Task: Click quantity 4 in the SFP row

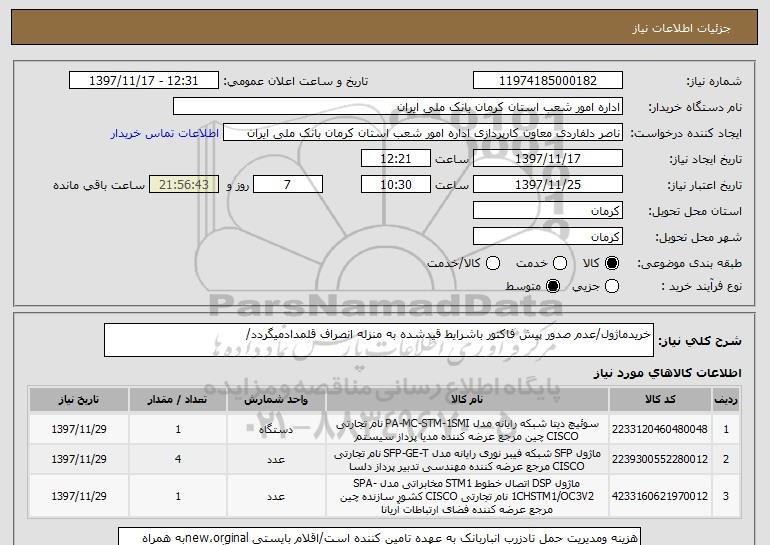Action: [x=178, y=460]
